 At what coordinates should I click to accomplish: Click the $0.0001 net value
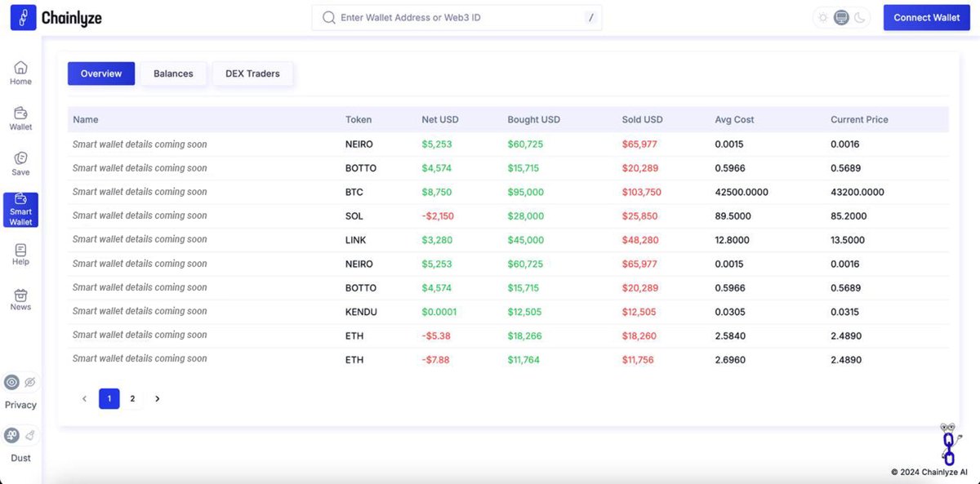(439, 312)
